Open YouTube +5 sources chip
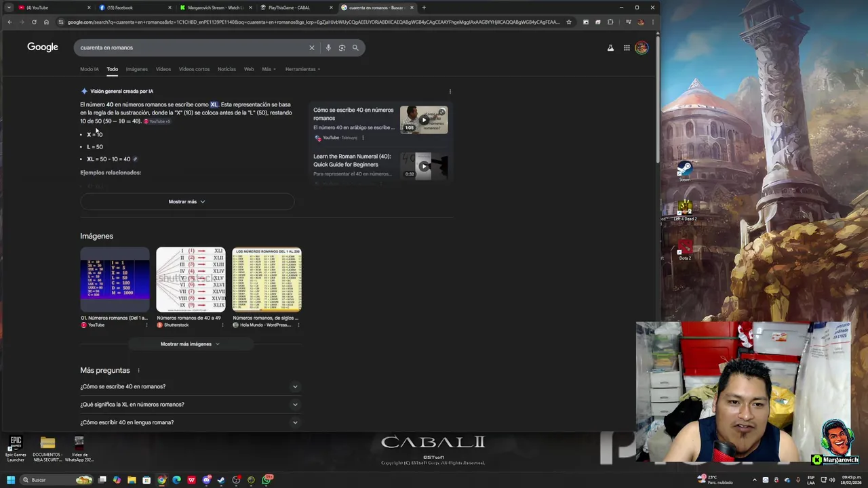Viewport: 868px width, 488px height. point(157,121)
